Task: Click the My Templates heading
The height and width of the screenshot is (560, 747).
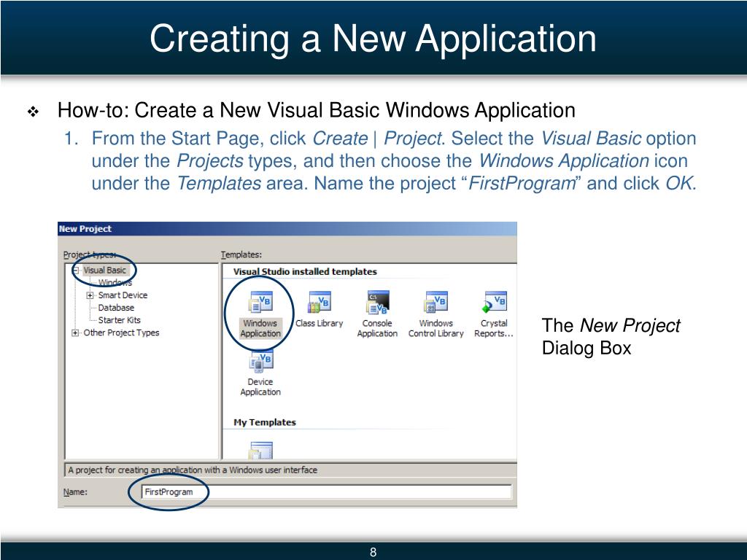Action: point(265,422)
